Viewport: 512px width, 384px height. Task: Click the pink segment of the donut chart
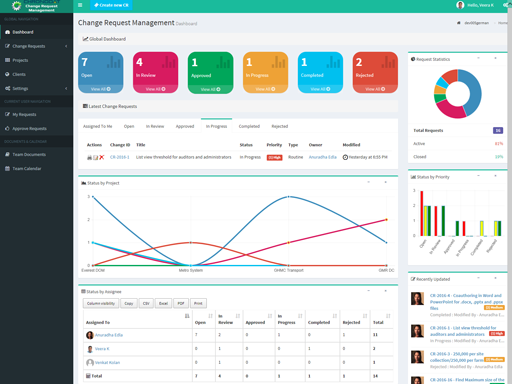449,110
